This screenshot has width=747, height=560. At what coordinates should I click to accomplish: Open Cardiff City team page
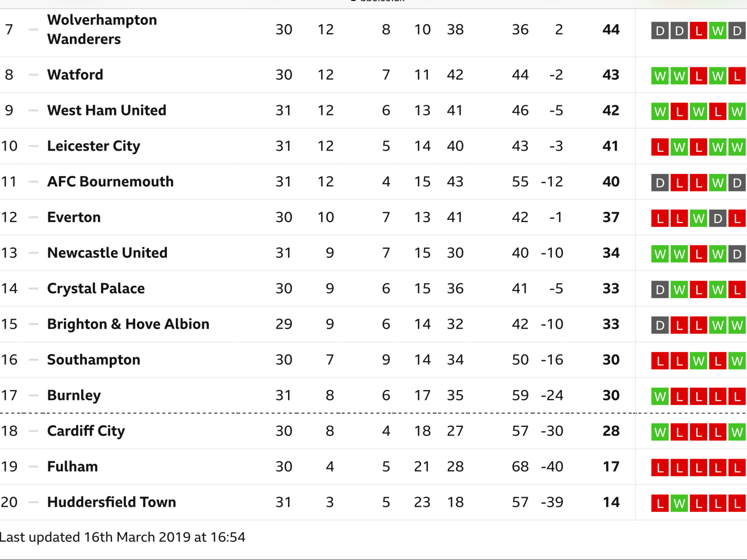pyautogui.click(x=86, y=431)
